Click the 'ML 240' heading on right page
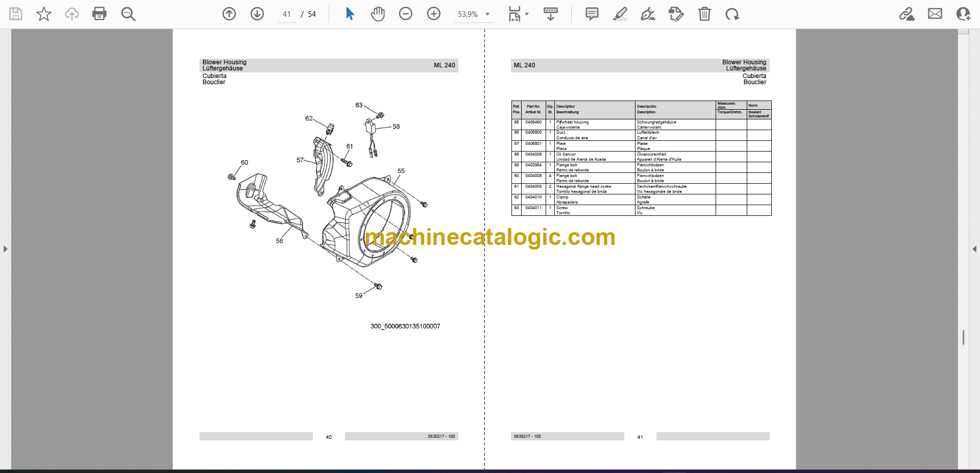Viewport: 980px width, 473px height. pos(524,65)
